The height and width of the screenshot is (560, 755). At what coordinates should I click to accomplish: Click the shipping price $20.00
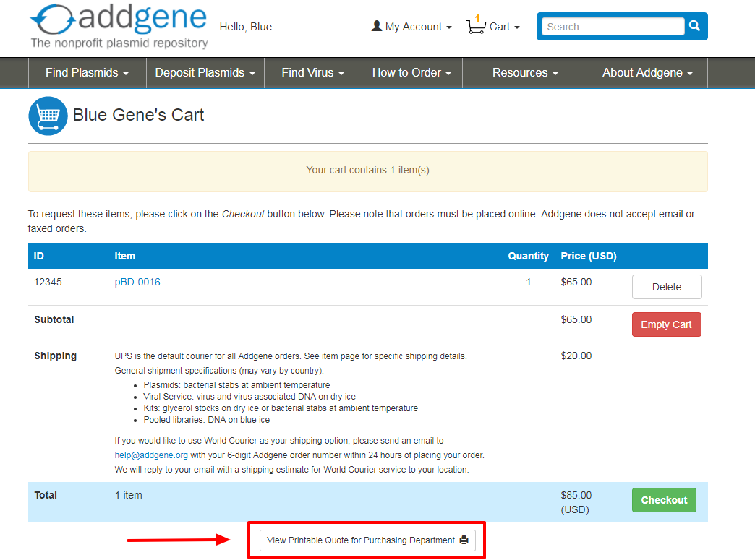[x=576, y=356]
